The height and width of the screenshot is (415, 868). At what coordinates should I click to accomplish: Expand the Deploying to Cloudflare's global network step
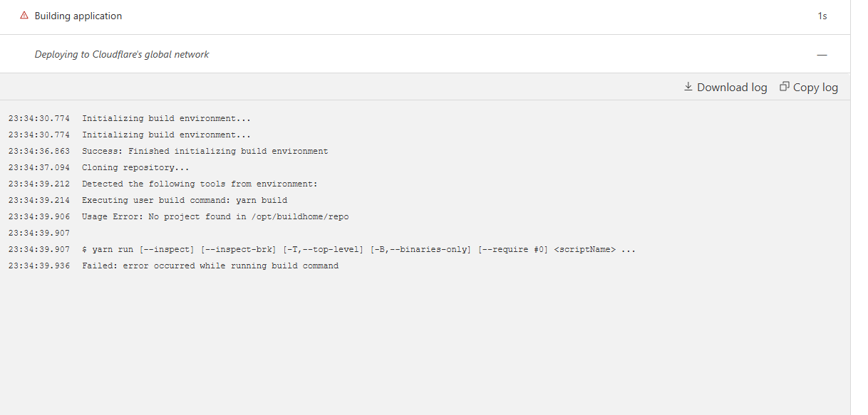point(122,54)
